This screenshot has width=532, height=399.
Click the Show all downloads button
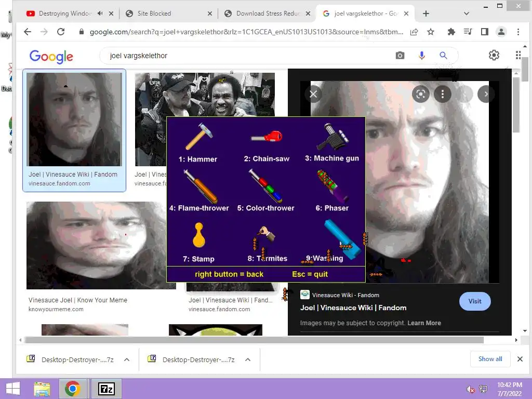point(490,359)
